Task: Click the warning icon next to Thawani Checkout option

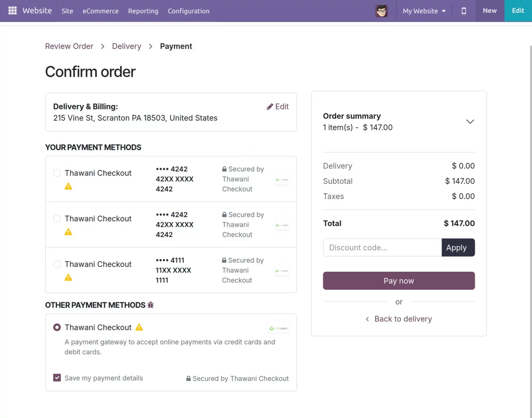Action: click(138, 327)
